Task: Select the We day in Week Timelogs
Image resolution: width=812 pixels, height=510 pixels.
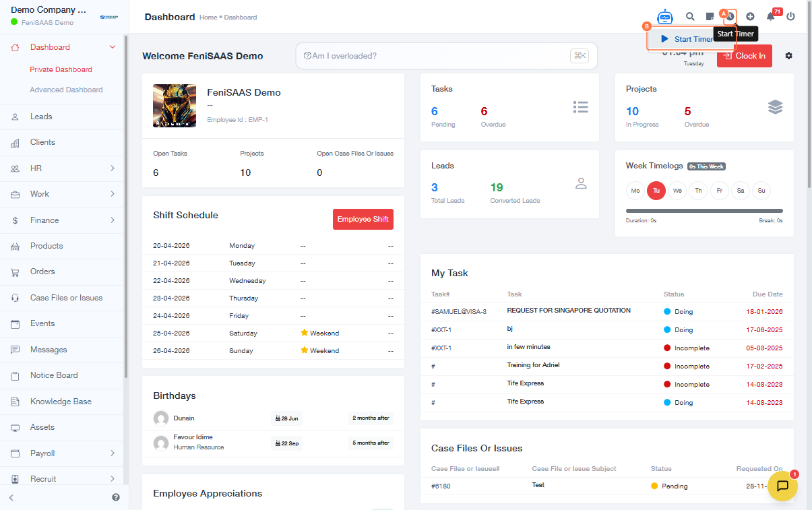Action: pos(677,191)
